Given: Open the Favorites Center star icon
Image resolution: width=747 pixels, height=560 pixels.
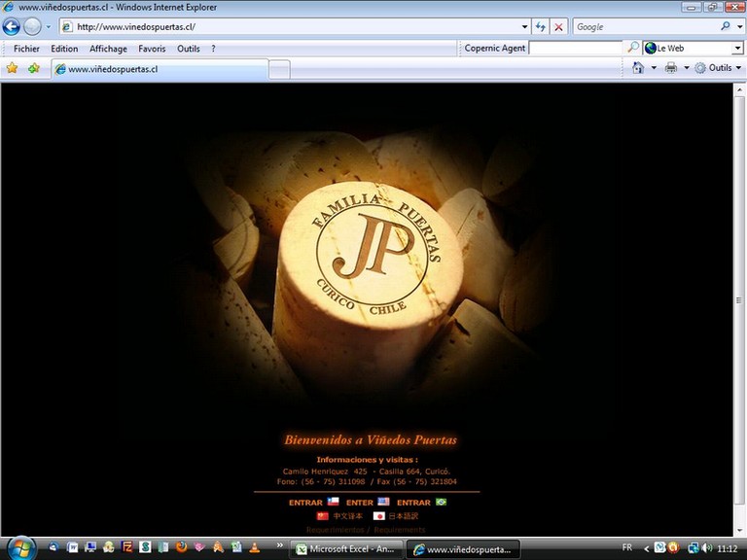Looking at the screenshot, I should (12, 68).
